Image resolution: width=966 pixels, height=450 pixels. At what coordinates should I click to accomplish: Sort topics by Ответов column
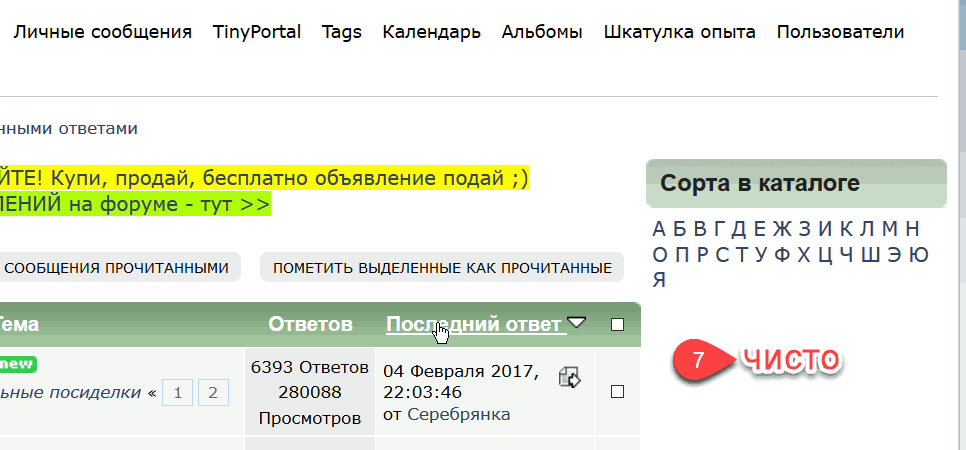[x=310, y=324]
